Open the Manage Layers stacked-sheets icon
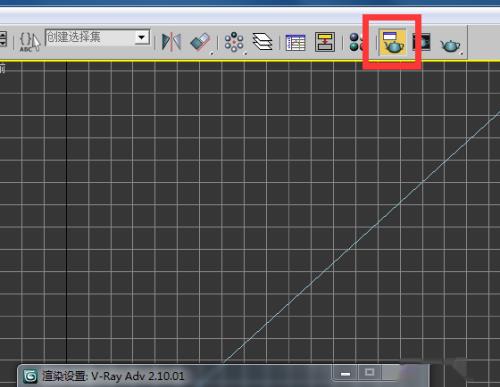This screenshot has width=500, height=387. (x=262, y=42)
